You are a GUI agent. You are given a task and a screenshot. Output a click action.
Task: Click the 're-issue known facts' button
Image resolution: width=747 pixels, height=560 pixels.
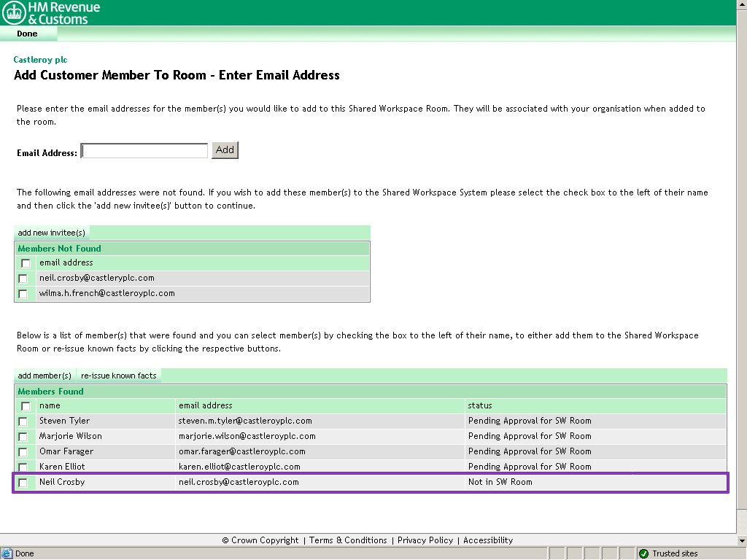pos(119,376)
